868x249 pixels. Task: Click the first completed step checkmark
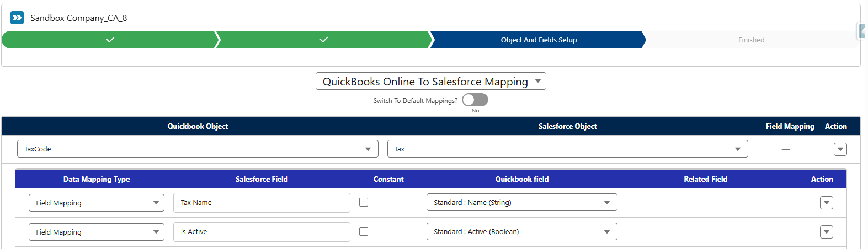point(110,40)
